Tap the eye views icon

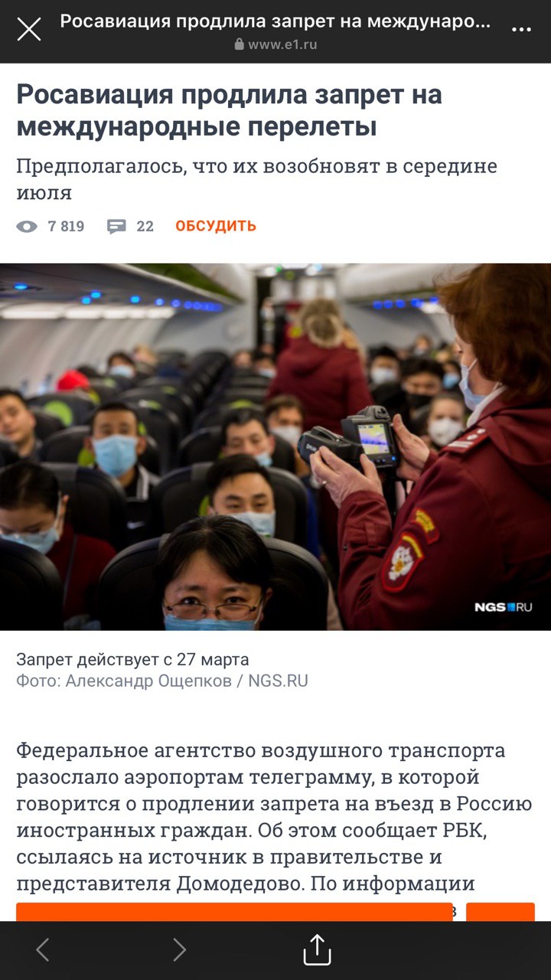click(x=27, y=226)
